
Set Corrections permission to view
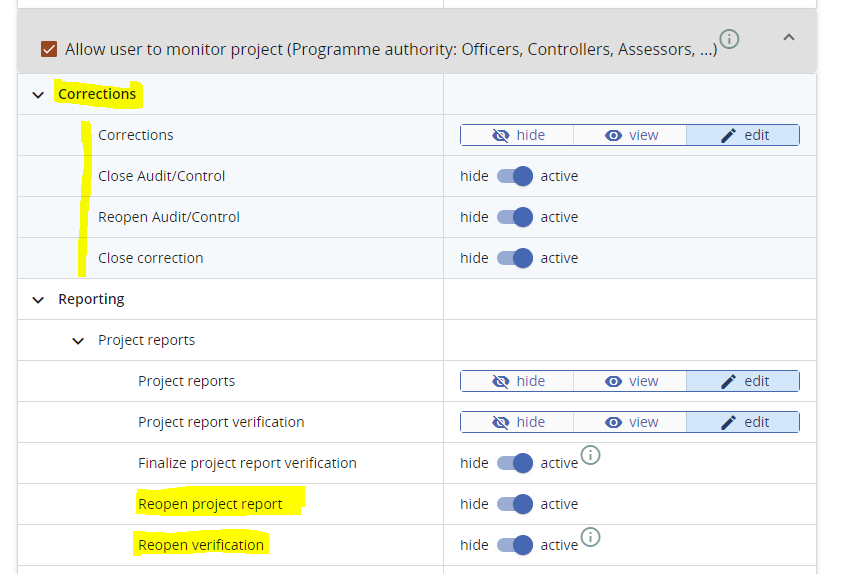[630, 135]
